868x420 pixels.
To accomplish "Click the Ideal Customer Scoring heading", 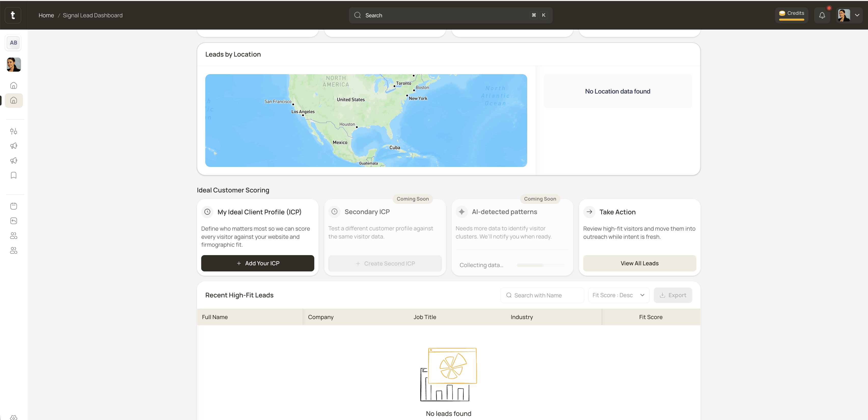I will pyautogui.click(x=233, y=190).
